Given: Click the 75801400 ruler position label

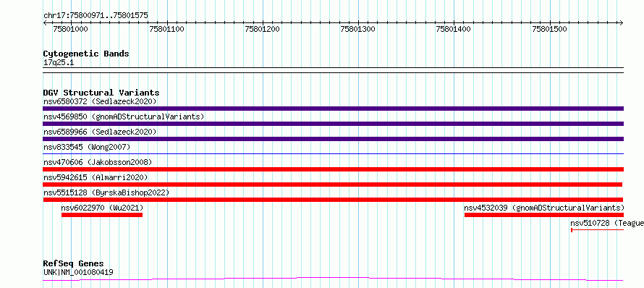Looking at the screenshot, I should [454, 29].
